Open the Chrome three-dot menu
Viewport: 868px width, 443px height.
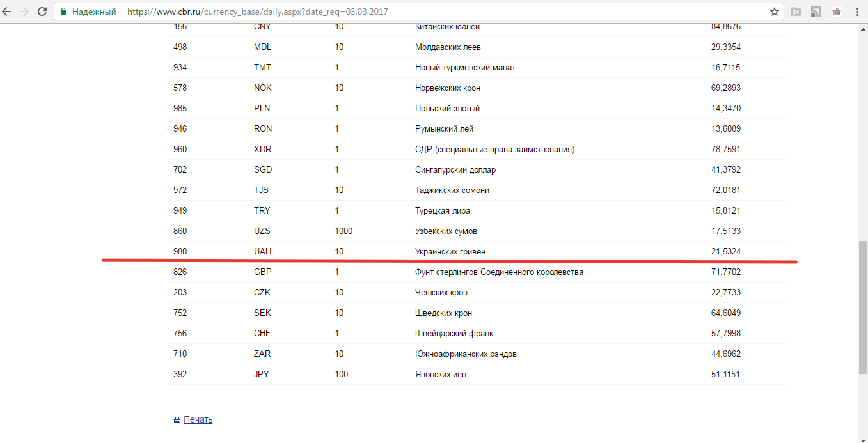(857, 12)
